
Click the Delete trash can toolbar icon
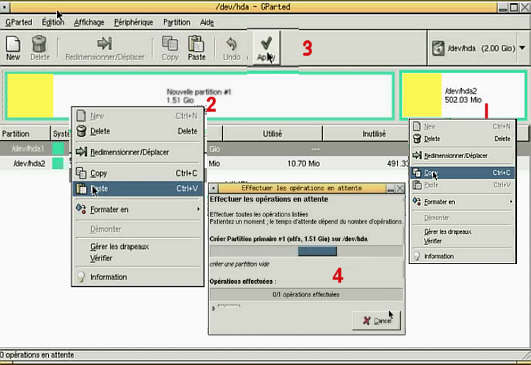(x=39, y=44)
